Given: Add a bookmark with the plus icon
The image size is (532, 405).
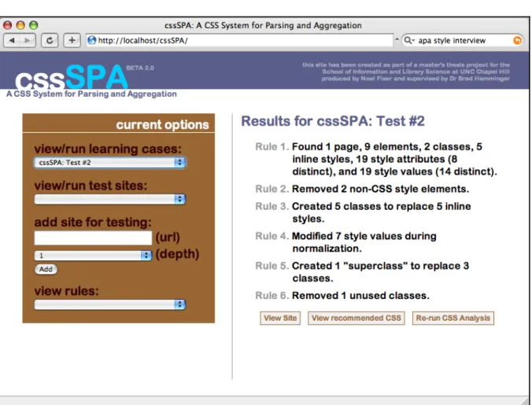Looking at the screenshot, I should pyautogui.click(x=72, y=40).
